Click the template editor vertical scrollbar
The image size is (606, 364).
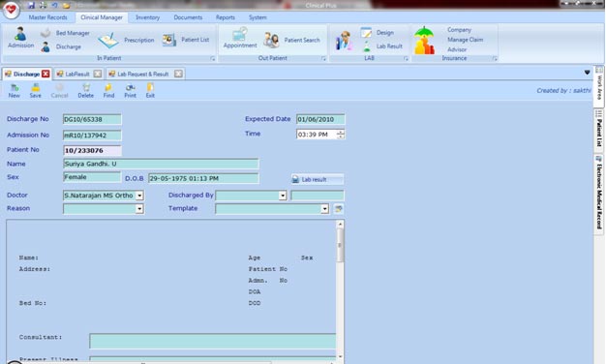340,289
